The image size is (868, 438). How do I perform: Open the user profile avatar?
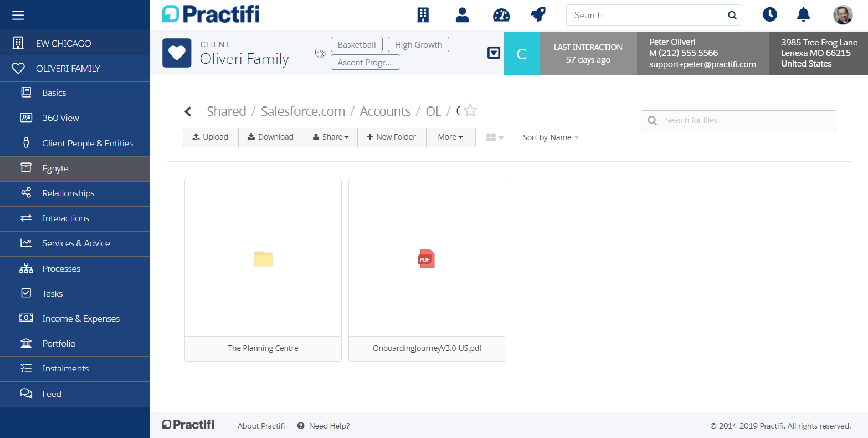coord(843,15)
